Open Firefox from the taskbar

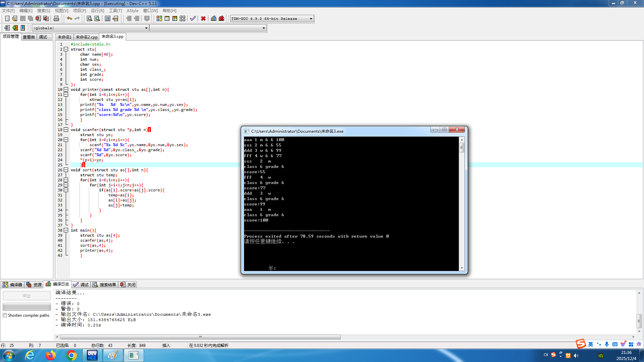pyautogui.click(x=51, y=355)
